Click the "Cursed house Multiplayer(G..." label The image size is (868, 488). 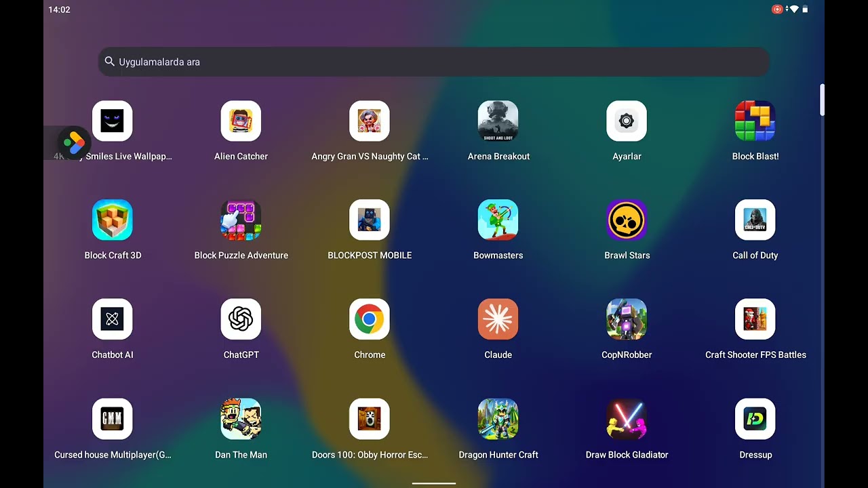point(113,455)
